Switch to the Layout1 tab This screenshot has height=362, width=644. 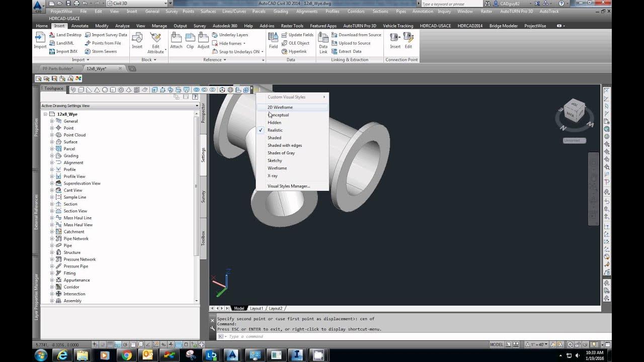(x=257, y=308)
